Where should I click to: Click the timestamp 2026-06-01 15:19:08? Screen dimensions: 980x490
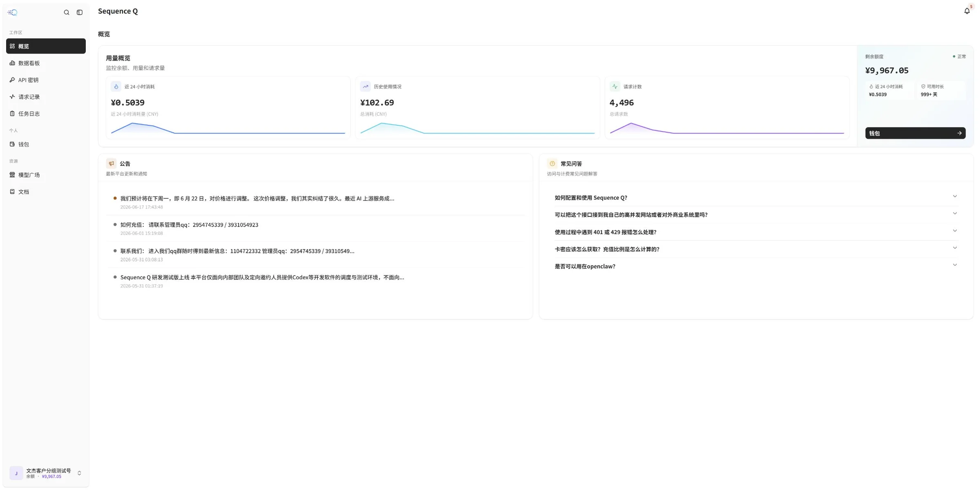click(x=142, y=233)
